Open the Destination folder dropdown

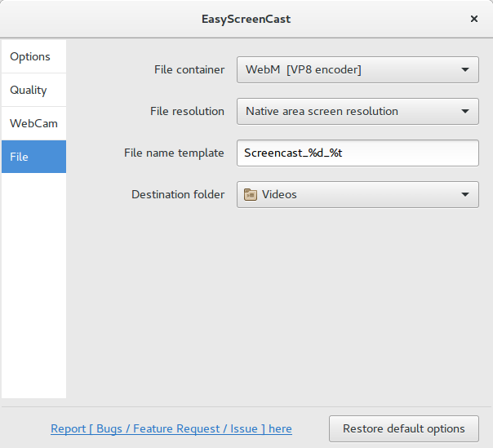(x=358, y=194)
